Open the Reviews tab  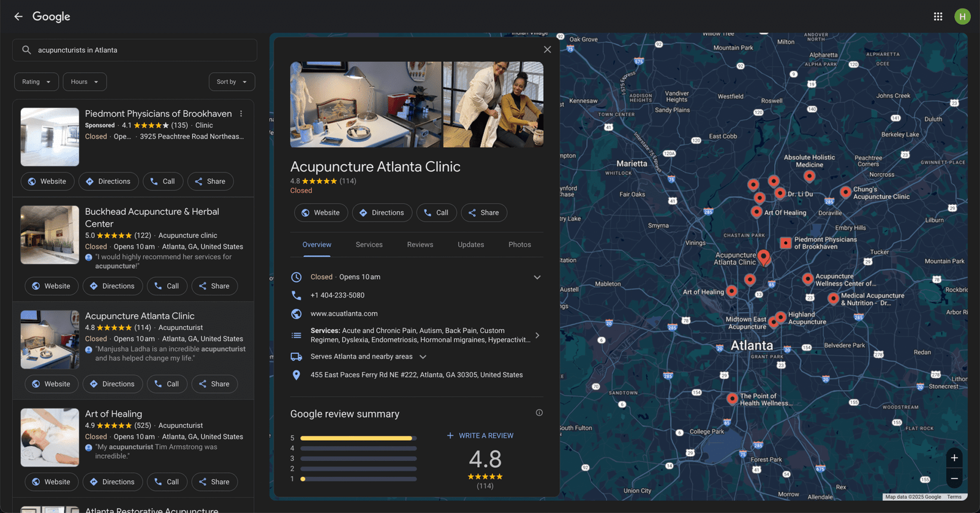420,245
